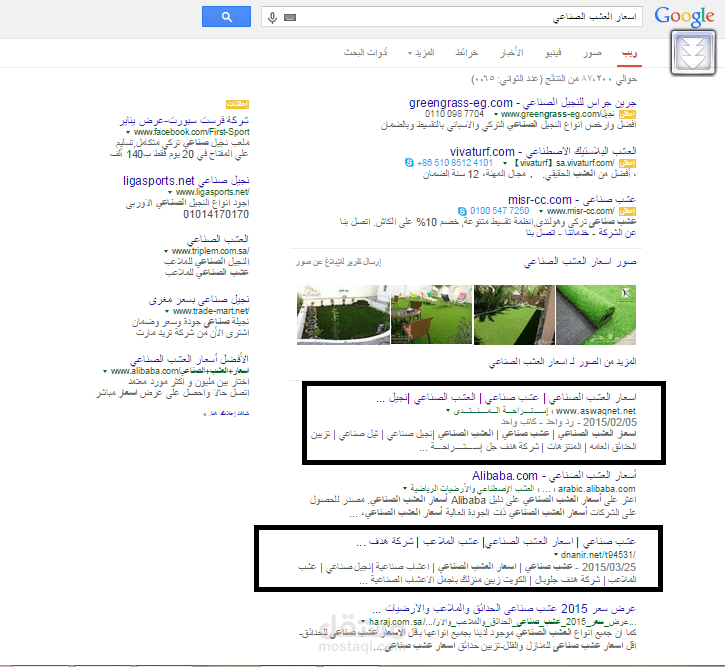Expand dropdown arrow next to haraj.com.sa URL

363,622
